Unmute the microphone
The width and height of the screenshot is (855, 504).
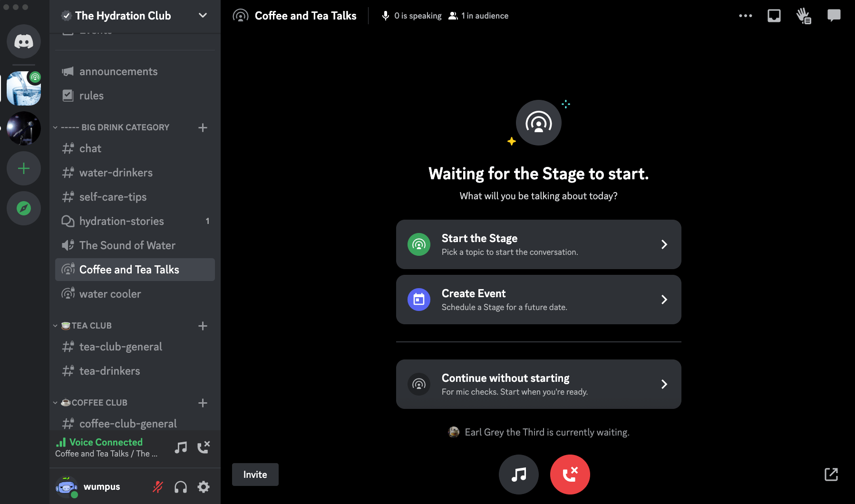[157, 486]
